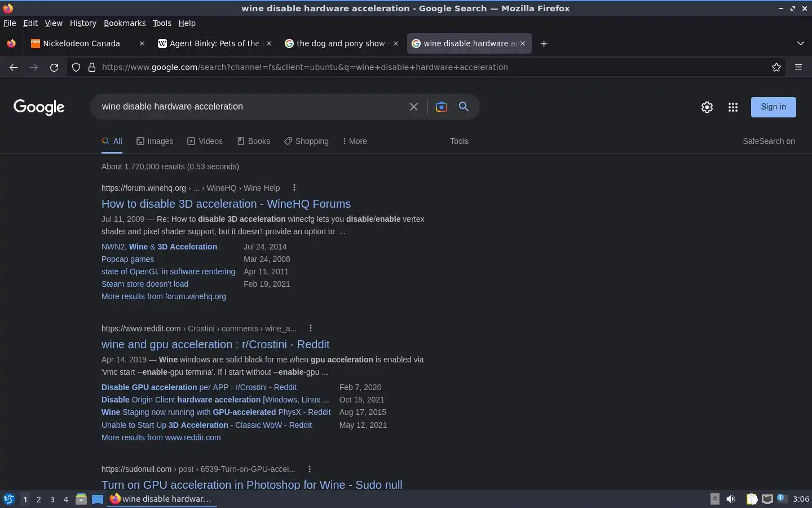This screenshot has width=812, height=508.
Task: Open the Tools menu in menu bar
Action: pyautogui.click(x=162, y=23)
